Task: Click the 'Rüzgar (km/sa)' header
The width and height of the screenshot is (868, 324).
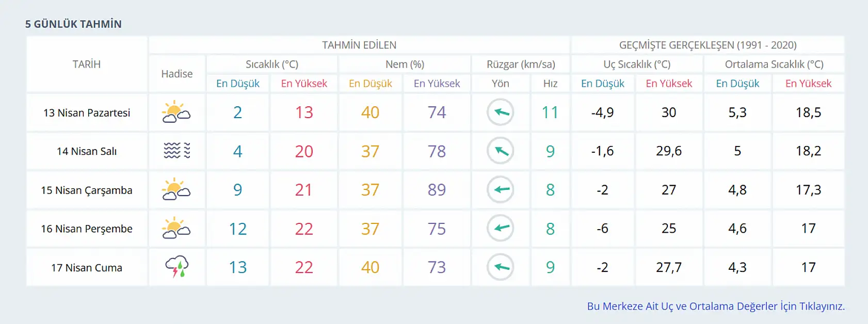Action: [521, 64]
